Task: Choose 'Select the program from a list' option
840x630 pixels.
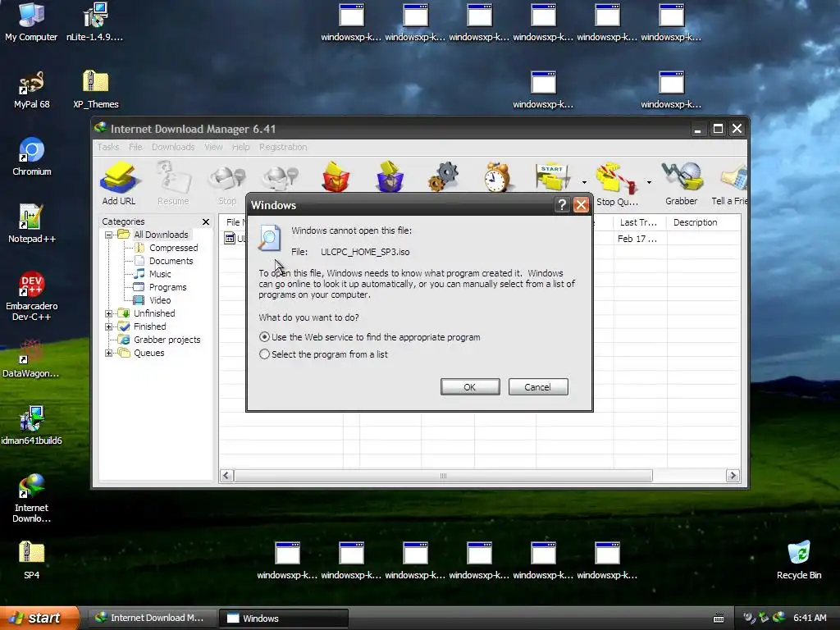Action: (264, 354)
